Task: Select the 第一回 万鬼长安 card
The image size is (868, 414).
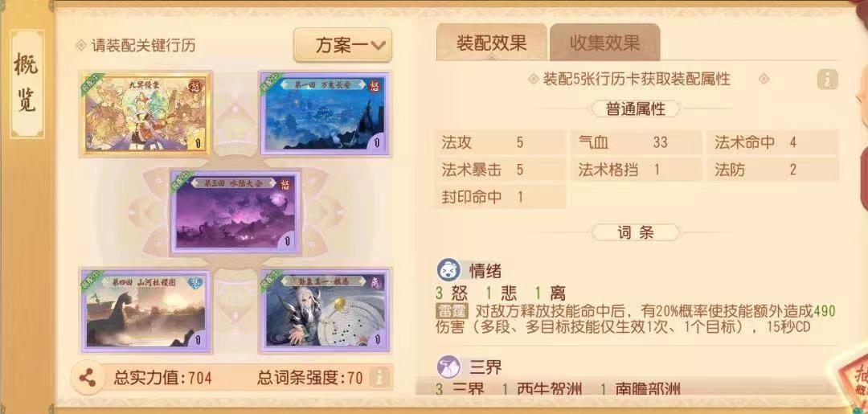Action: (x=324, y=113)
